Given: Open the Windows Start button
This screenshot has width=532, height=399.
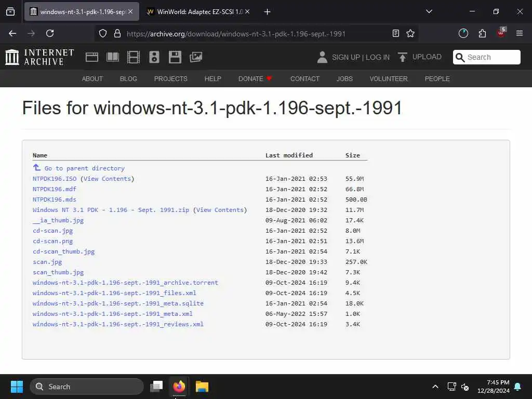Looking at the screenshot, I should tap(17, 387).
